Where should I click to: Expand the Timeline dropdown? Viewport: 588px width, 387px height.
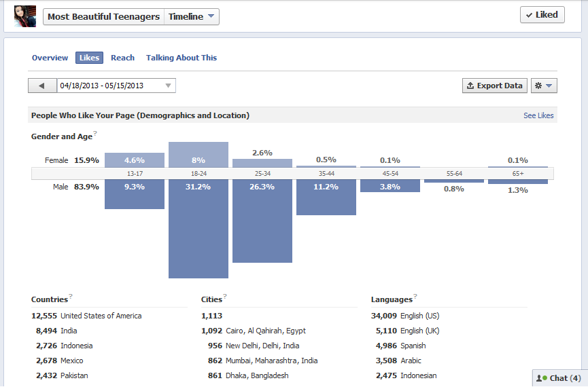tap(192, 17)
